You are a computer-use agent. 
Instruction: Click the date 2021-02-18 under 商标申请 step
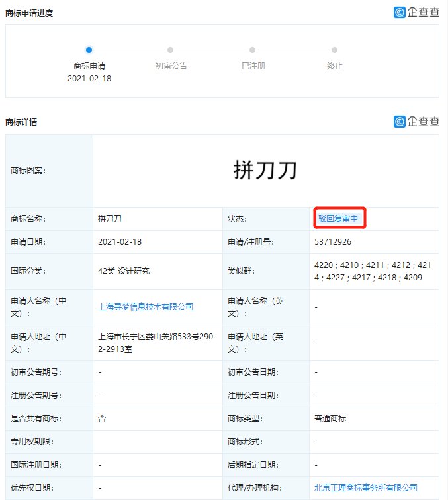(x=89, y=79)
